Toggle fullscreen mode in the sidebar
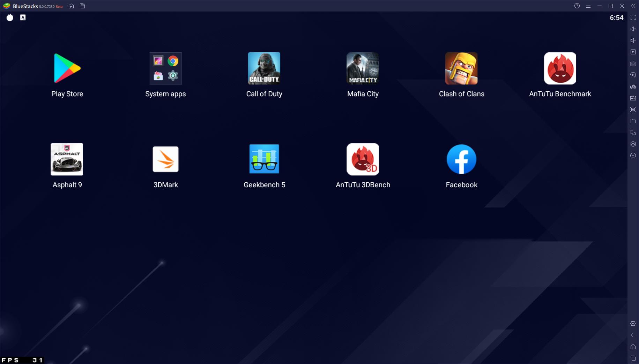This screenshot has height=364, width=639. point(633,17)
